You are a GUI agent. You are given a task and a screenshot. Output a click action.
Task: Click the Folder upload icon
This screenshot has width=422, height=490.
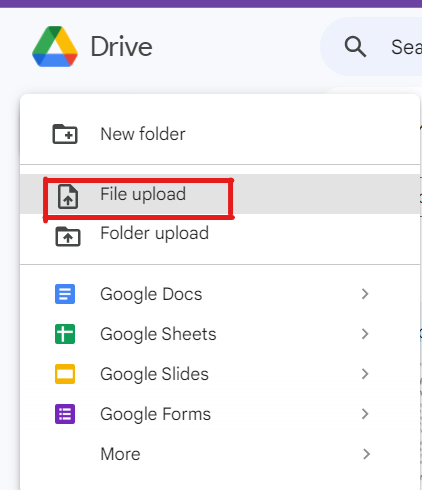coord(68,236)
